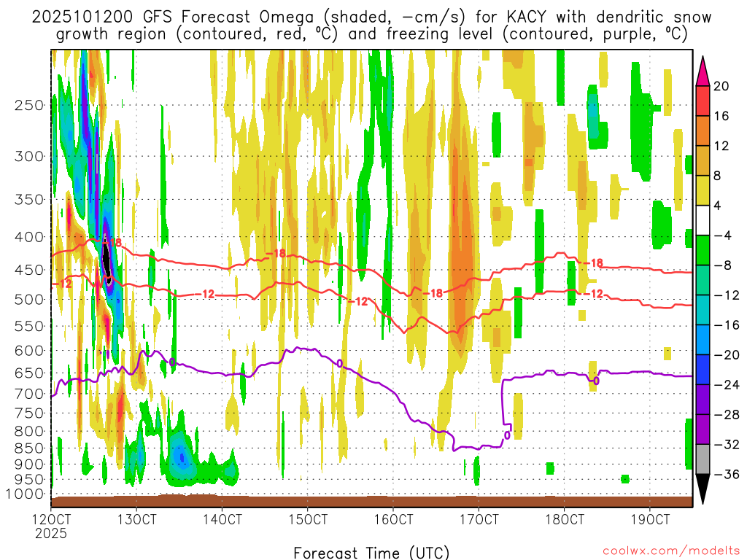Click the 400 pressure level label
The image size is (747, 560).
29,237
